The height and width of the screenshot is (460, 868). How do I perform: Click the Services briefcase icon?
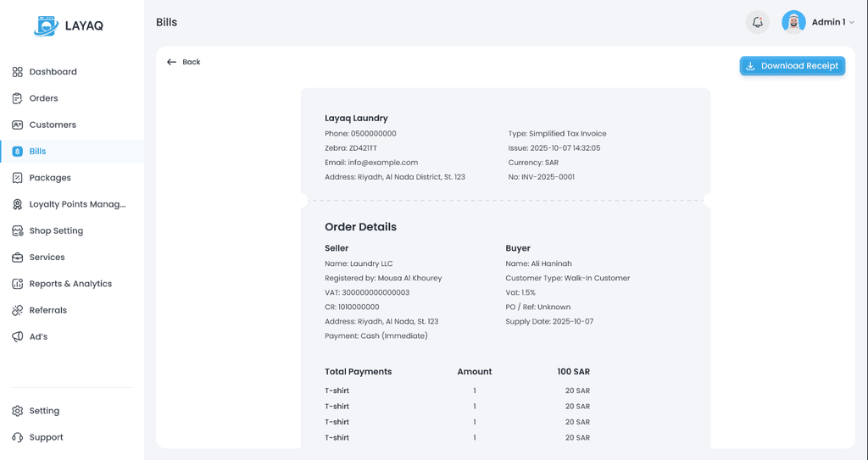coord(18,258)
